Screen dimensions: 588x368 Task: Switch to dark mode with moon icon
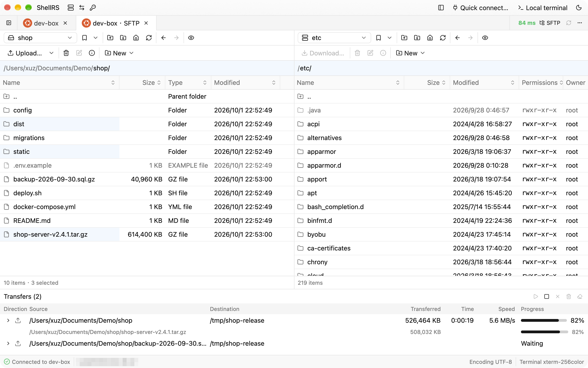click(579, 8)
